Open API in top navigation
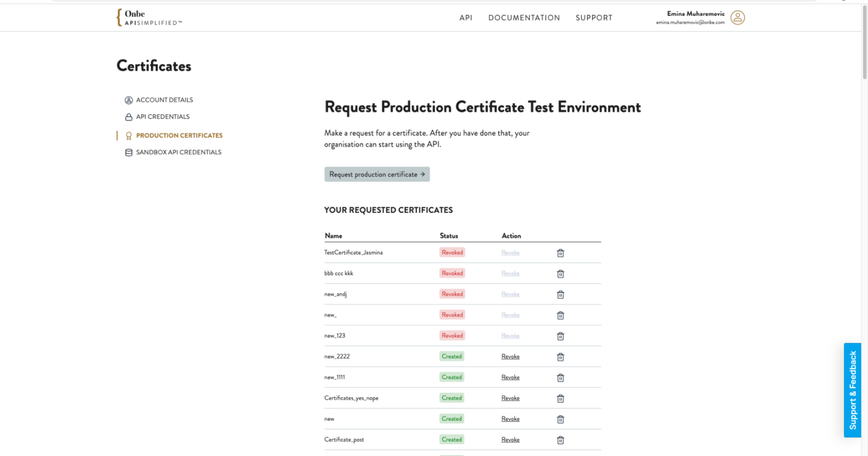This screenshot has height=456, width=868. (x=466, y=18)
